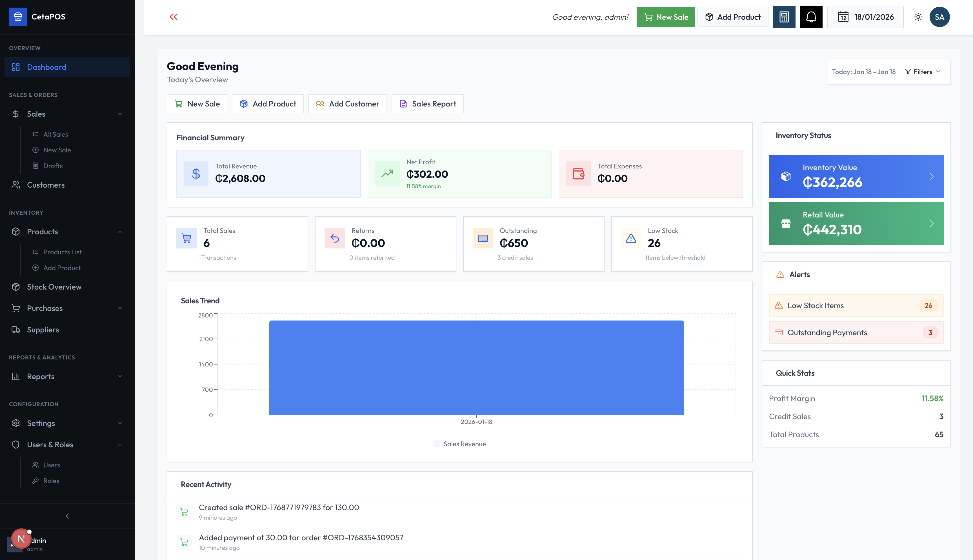The width and height of the screenshot is (973, 560).
Task: Toggle light/dark theme with the sun icon
Action: [x=918, y=17]
